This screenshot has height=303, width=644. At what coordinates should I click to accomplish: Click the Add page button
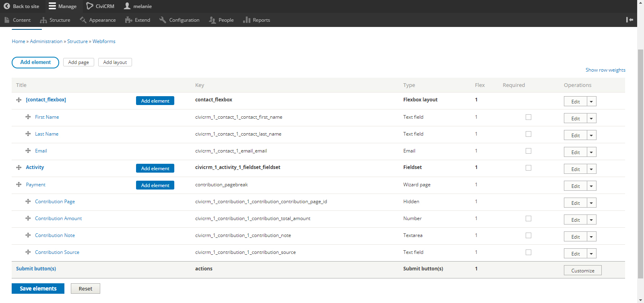click(78, 62)
